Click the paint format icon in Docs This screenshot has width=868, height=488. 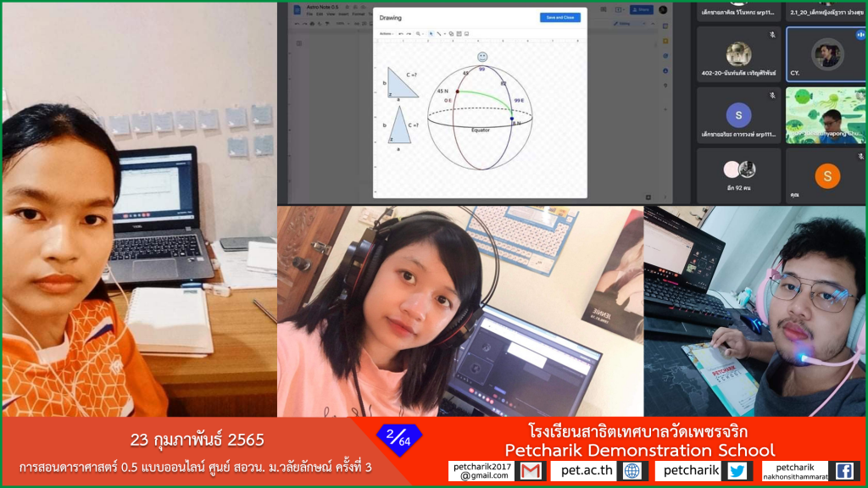[326, 24]
